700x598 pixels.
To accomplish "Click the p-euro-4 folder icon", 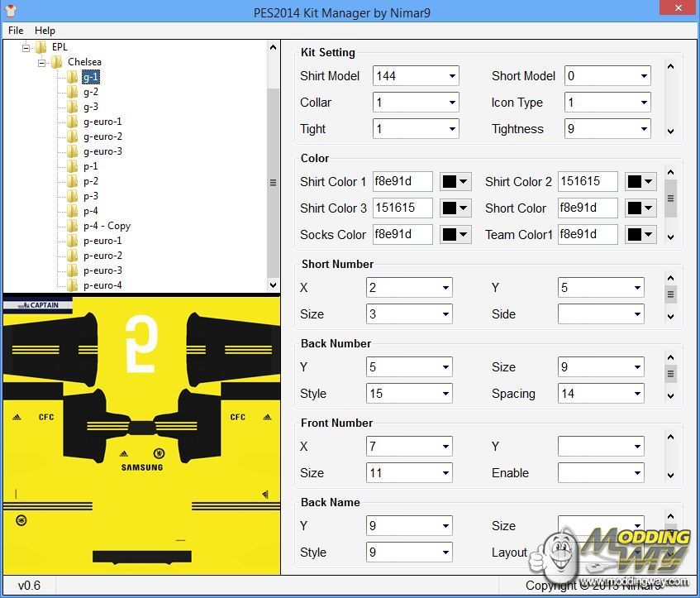I will pyautogui.click(x=73, y=285).
